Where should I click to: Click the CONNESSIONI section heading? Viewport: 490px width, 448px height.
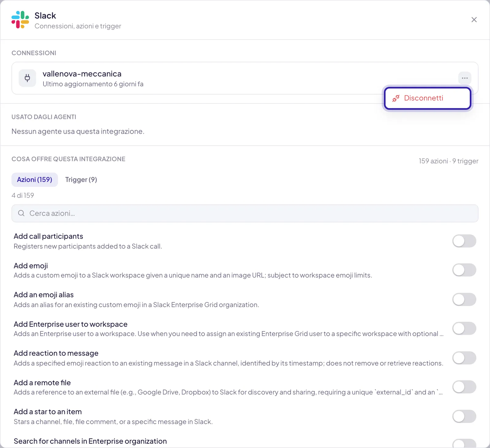coord(34,53)
